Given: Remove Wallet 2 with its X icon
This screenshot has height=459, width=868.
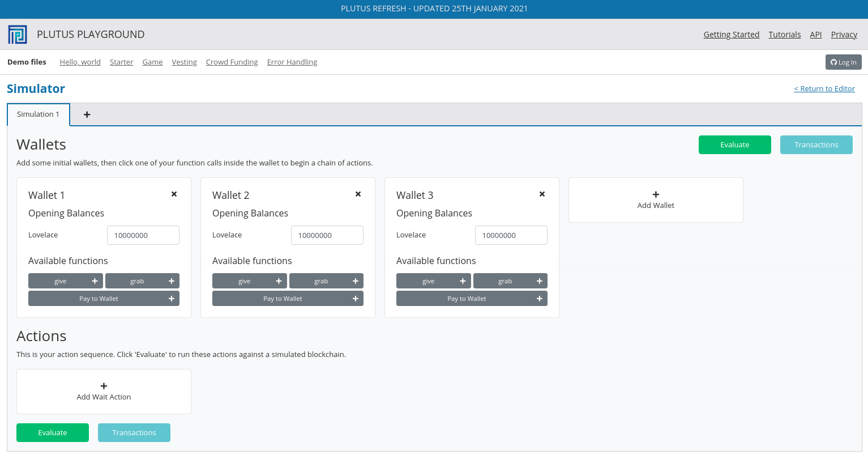Looking at the screenshot, I should (x=358, y=194).
